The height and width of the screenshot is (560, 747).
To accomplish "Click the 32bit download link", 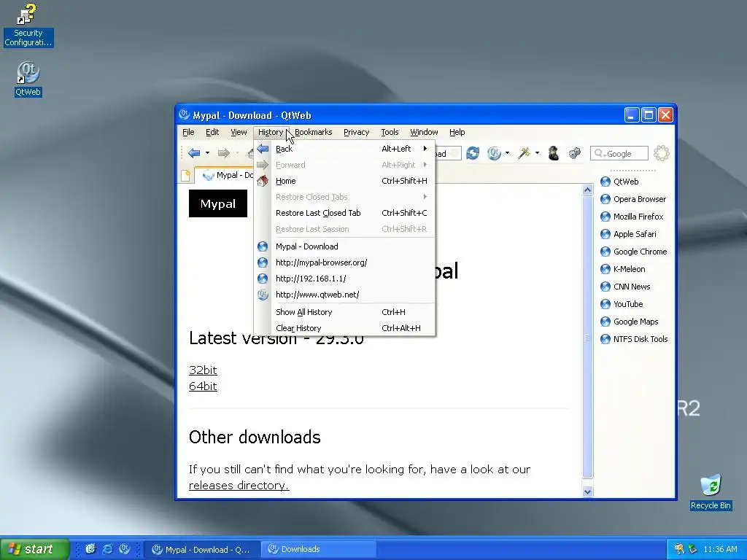I will tap(203, 370).
